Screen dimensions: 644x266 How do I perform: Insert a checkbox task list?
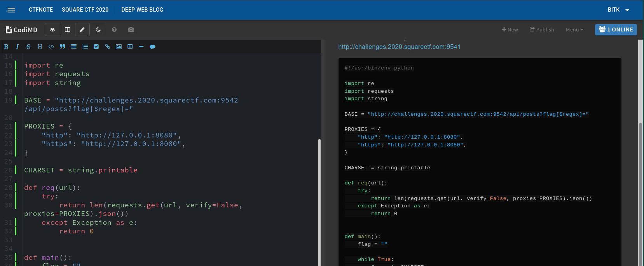[96, 47]
